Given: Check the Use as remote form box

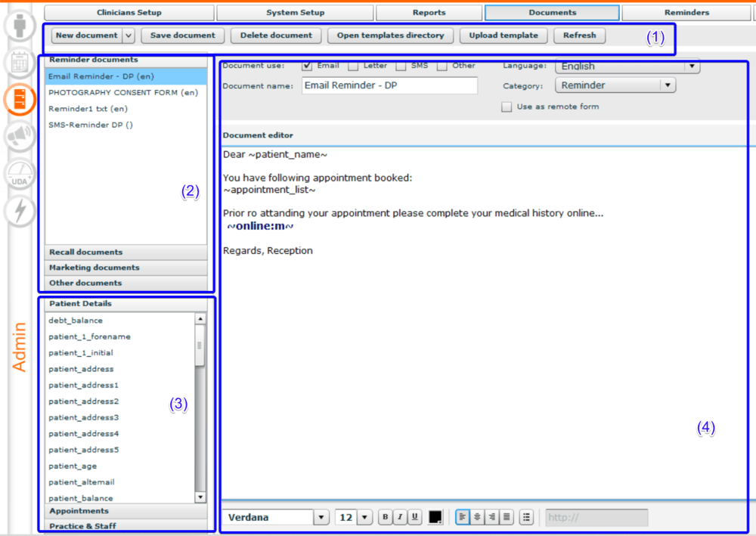Looking at the screenshot, I should click(x=507, y=107).
